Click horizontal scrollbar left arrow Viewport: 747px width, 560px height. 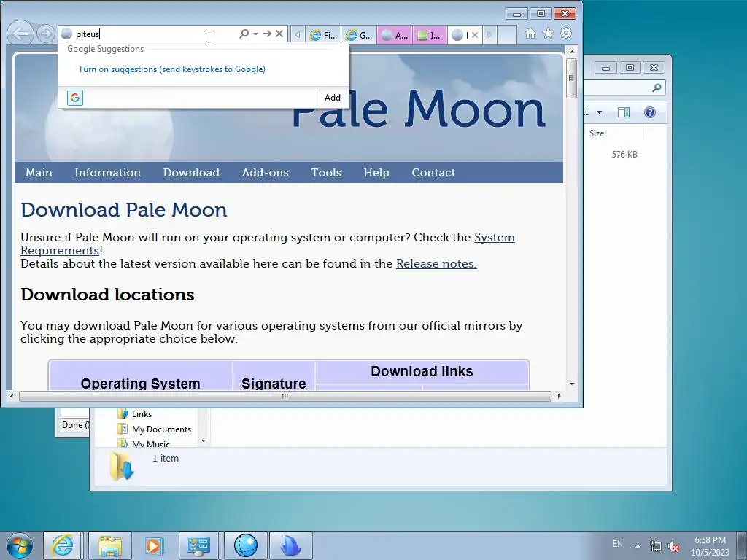tap(12, 396)
